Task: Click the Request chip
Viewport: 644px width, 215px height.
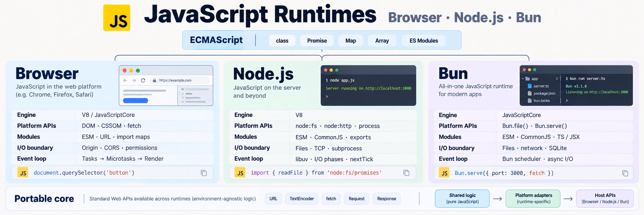Action: 357,199
